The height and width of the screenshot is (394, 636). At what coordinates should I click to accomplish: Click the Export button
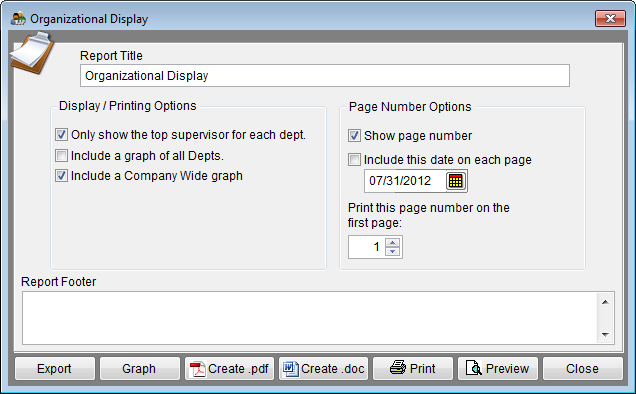(54, 368)
